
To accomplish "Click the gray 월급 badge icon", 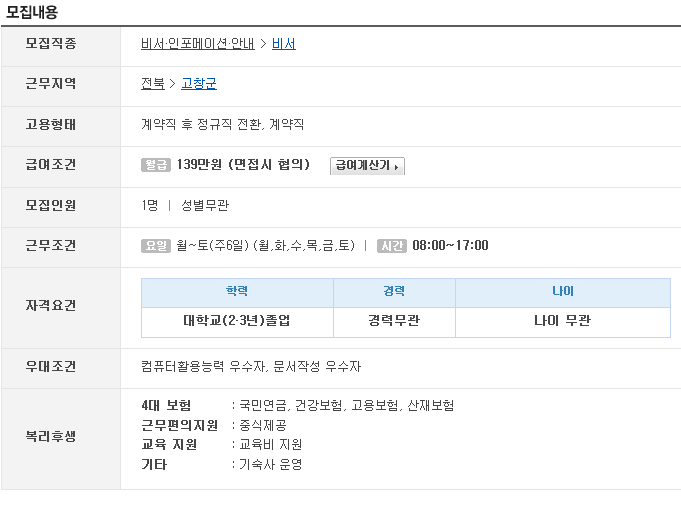I will point(155,165).
